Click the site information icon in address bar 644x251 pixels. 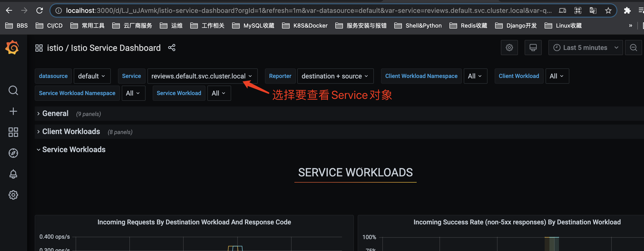pyautogui.click(x=59, y=10)
